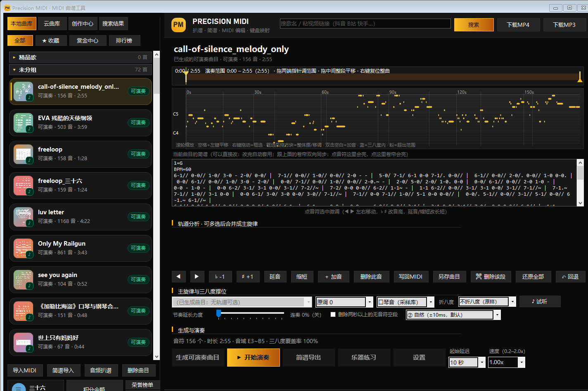The height and width of the screenshot is (391, 588).
Task: Click the 节奏延长力度 slider handle
Action: (x=219, y=314)
